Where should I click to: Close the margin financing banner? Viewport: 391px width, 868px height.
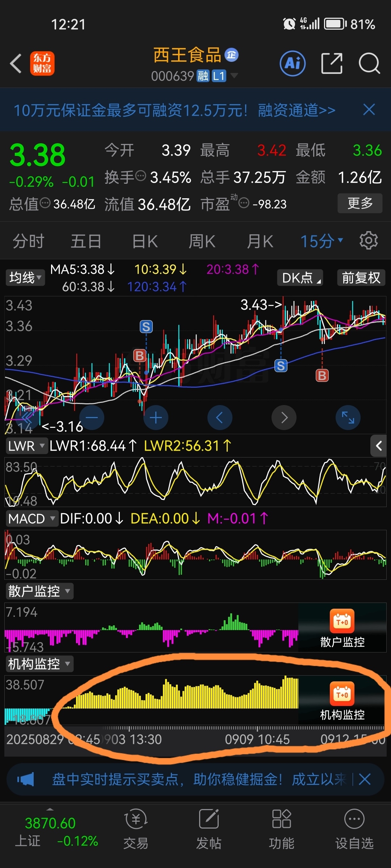pos(369,110)
